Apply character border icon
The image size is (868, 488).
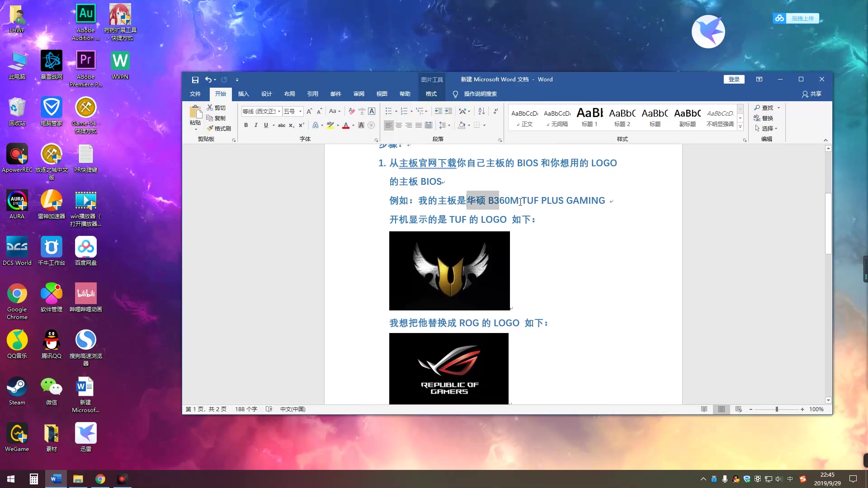click(x=372, y=111)
